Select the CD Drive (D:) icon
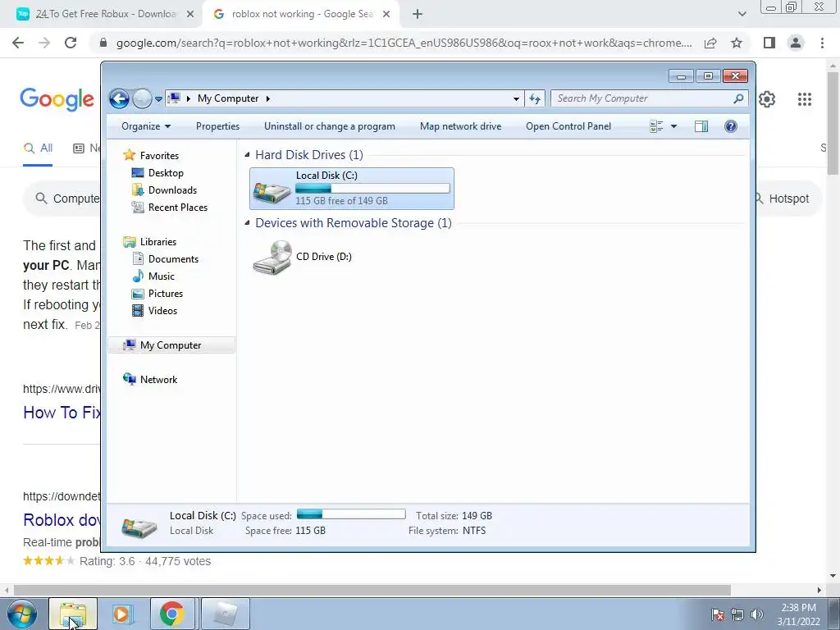The width and height of the screenshot is (840, 630). pos(272,258)
